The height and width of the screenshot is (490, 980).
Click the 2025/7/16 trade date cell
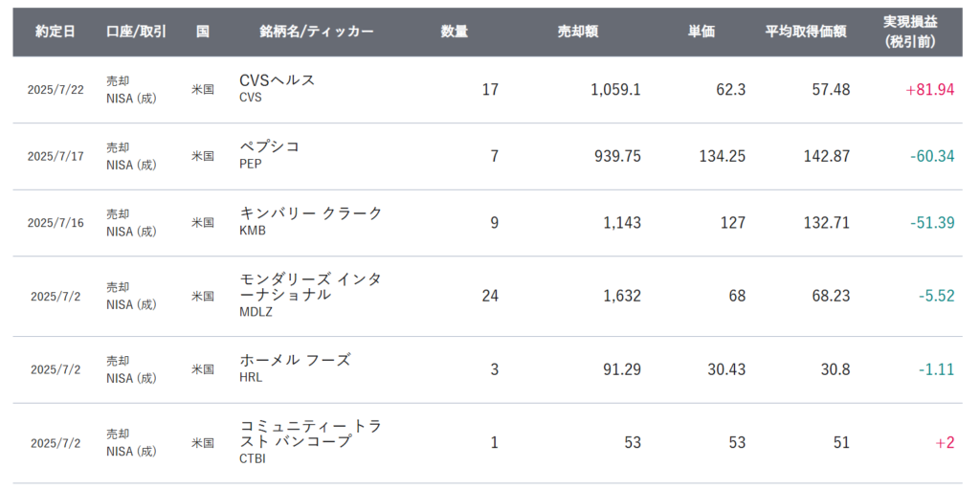pyautogui.click(x=56, y=223)
